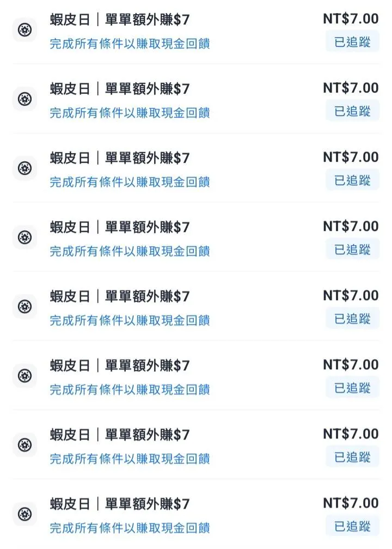Click the gear icon in the fourth row
This screenshot has height=549, width=392.
(x=24, y=237)
